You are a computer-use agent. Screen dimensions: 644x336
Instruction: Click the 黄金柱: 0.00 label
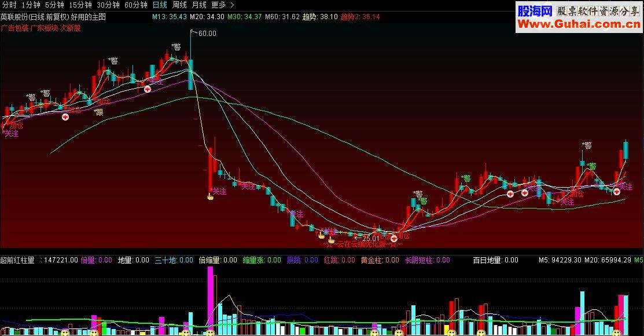click(x=380, y=260)
